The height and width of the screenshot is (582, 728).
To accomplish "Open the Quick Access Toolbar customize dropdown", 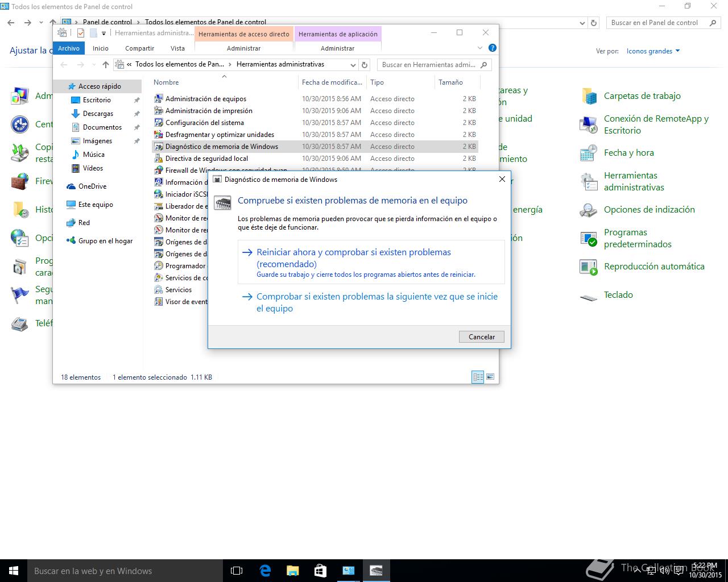I will pyautogui.click(x=104, y=33).
